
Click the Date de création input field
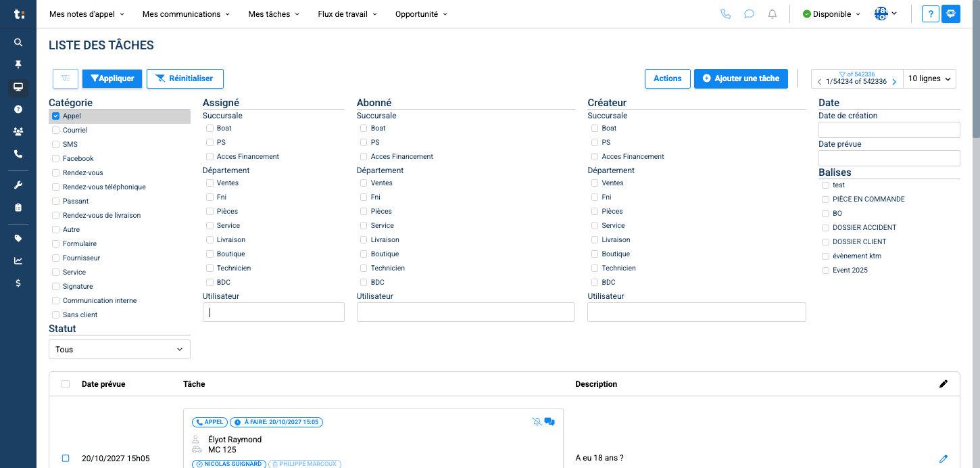(889, 130)
